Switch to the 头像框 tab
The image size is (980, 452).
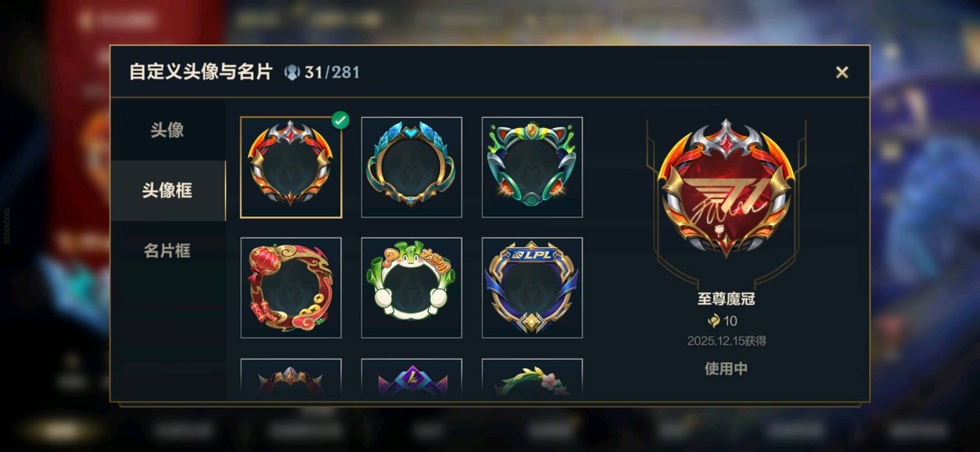coord(168,191)
